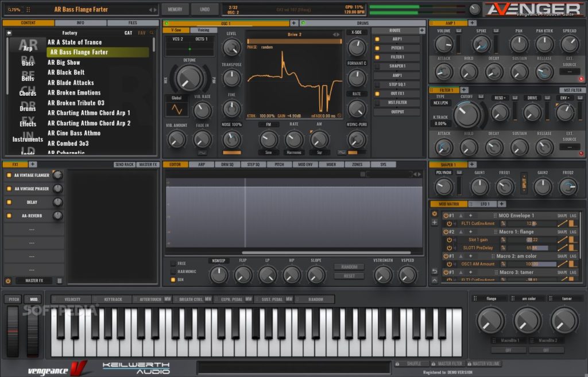This screenshot has width=588, height=377.
Task: Open the MOD ENV tab
Action: pos(305,165)
